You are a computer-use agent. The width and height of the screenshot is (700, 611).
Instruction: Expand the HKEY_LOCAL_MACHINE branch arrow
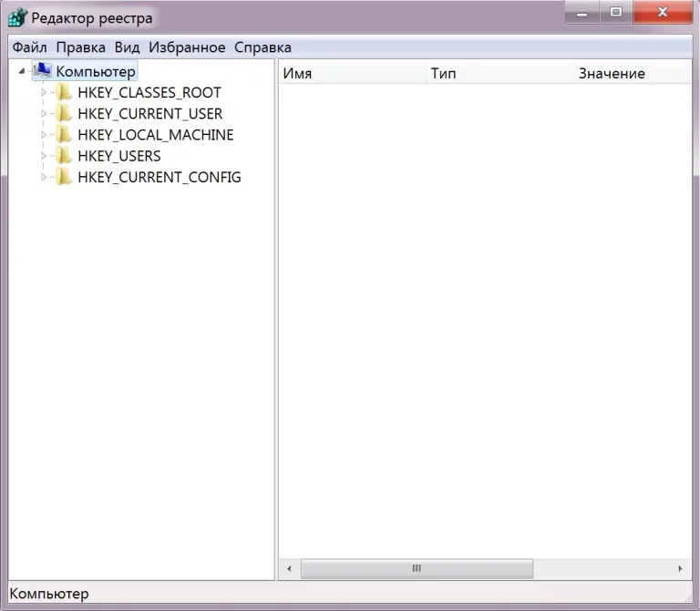(x=44, y=134)
